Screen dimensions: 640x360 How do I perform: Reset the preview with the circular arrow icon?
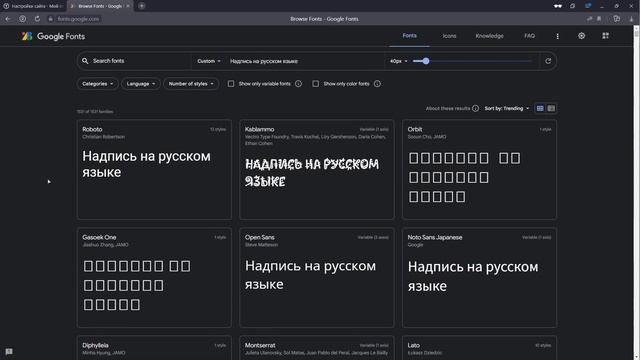pyautogui.click(x=548, y=61)
